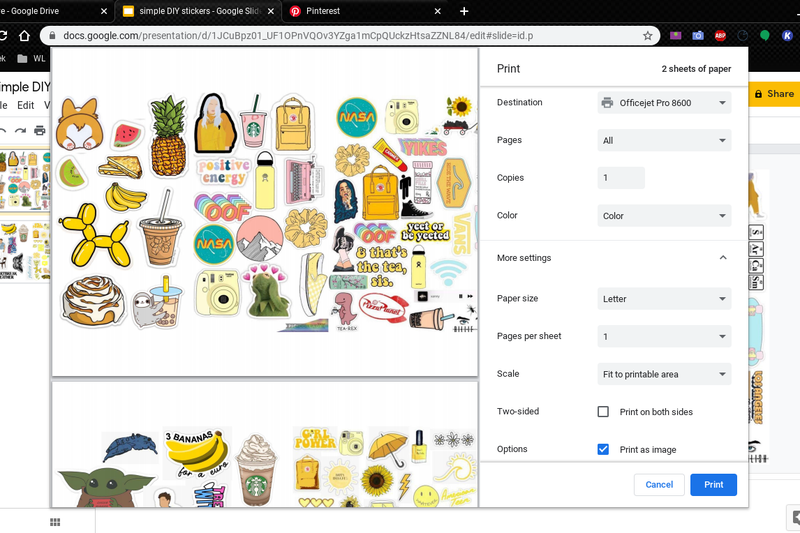Click the Slides print toolbar icon
This screenshot has height=533, width=800.
point(39,131)
